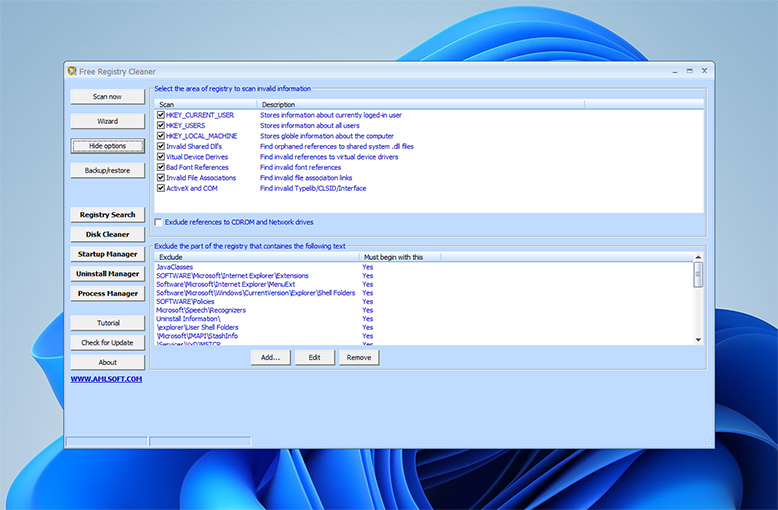Click Add... to add exclusion
This screenshot has height=510, width=778.
[270, 358]
